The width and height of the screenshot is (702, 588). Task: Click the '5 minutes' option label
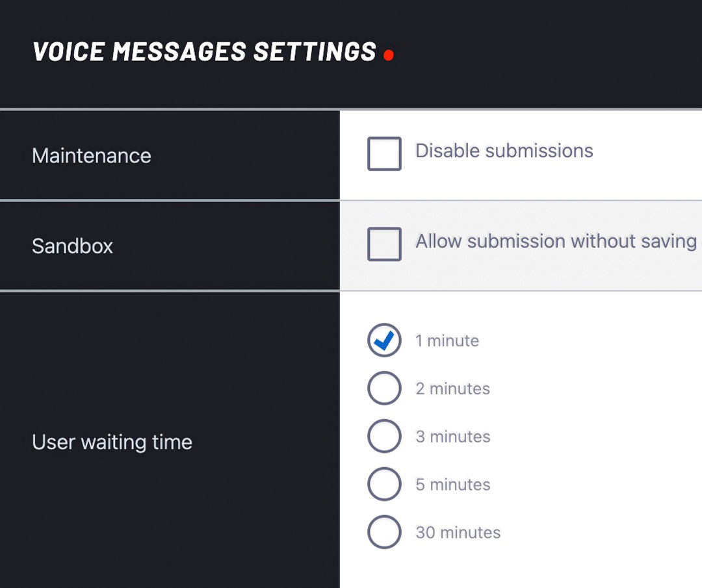click(x=452, y=485)
